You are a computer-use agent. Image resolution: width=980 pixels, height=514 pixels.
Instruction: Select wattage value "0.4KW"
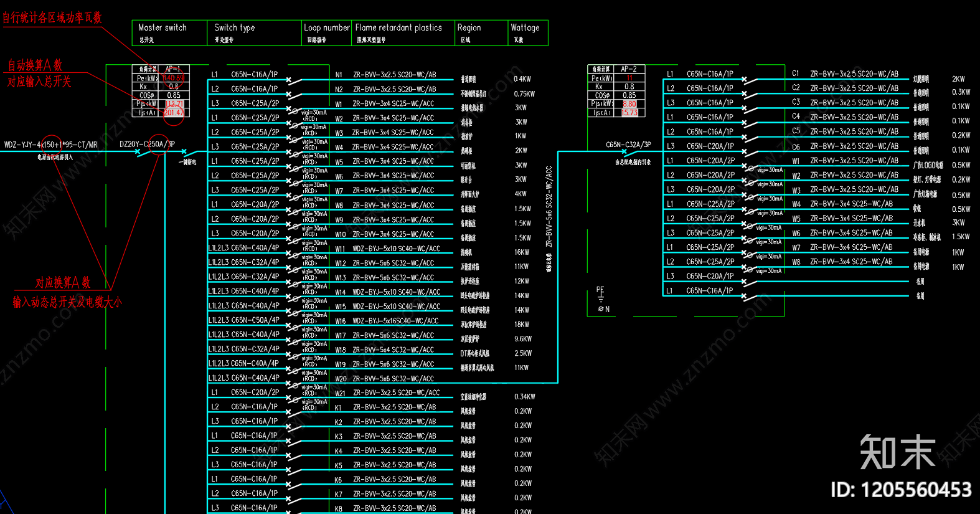[522, 79]
